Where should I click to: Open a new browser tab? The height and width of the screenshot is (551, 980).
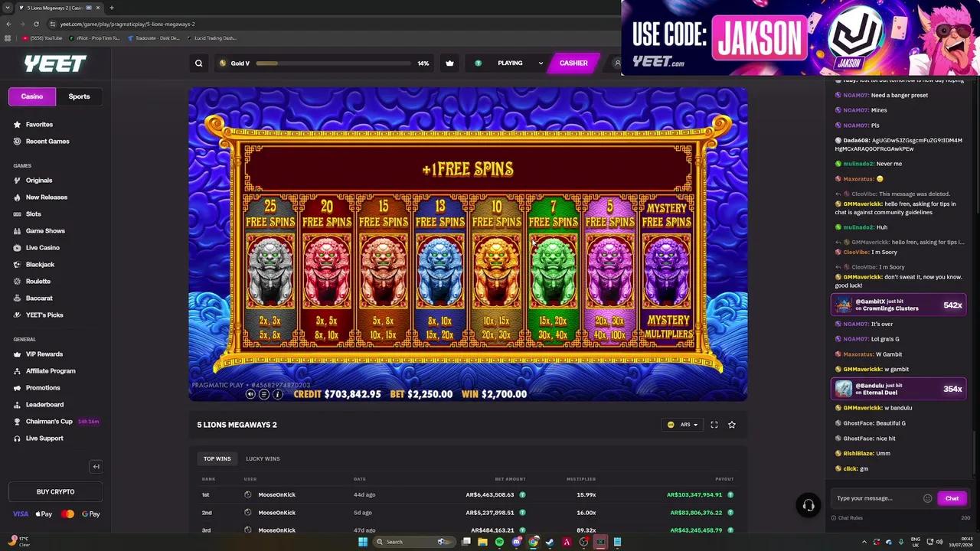[x=112, y=8]
